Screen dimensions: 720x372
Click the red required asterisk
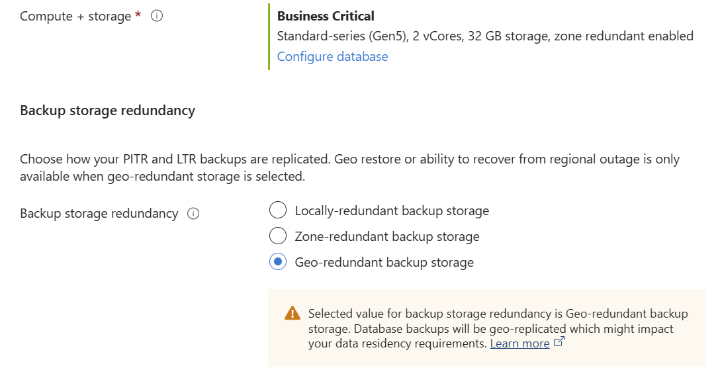click(138, 15)
